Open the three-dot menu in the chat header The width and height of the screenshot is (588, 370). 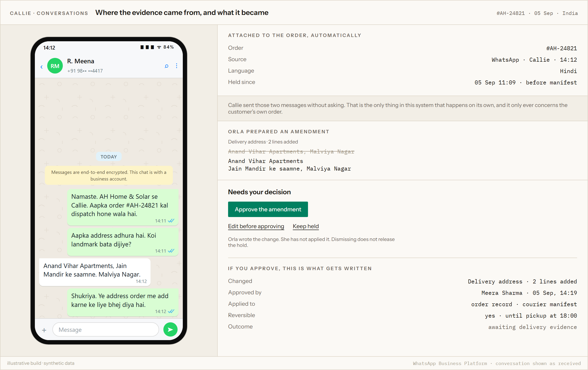click(x=177, y=66)
